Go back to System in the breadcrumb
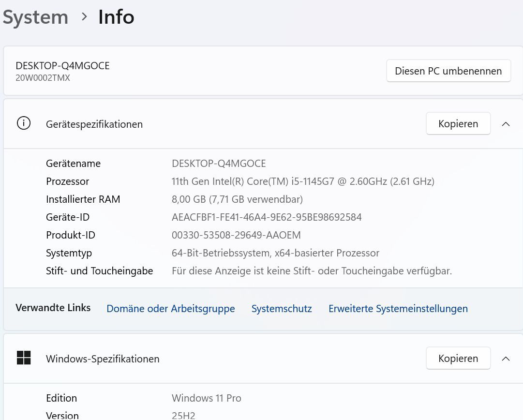Screen dimensions: 523x420 click(35, 17)
